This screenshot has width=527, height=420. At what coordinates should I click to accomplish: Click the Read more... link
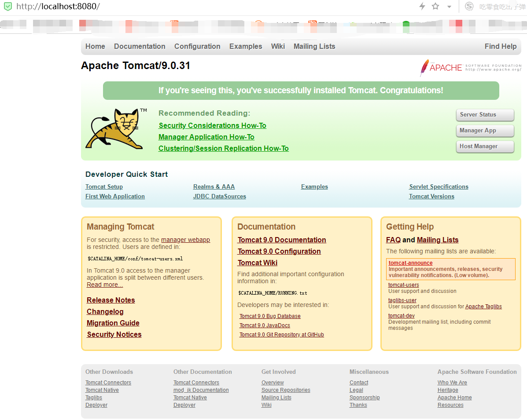105,285
